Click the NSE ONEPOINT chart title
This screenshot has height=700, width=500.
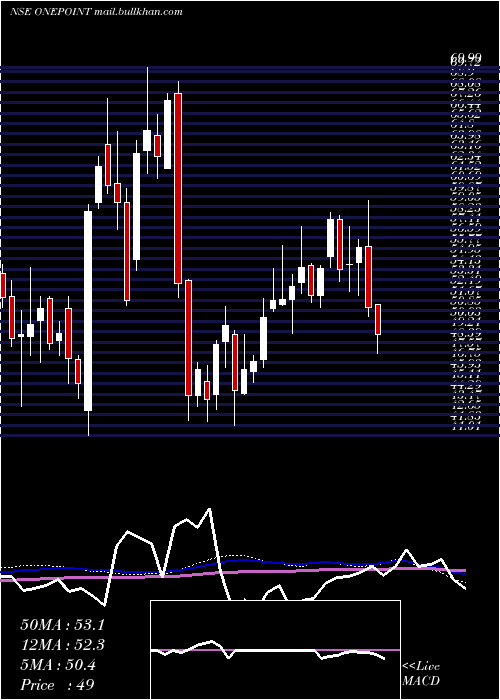(x=96, y=12)
